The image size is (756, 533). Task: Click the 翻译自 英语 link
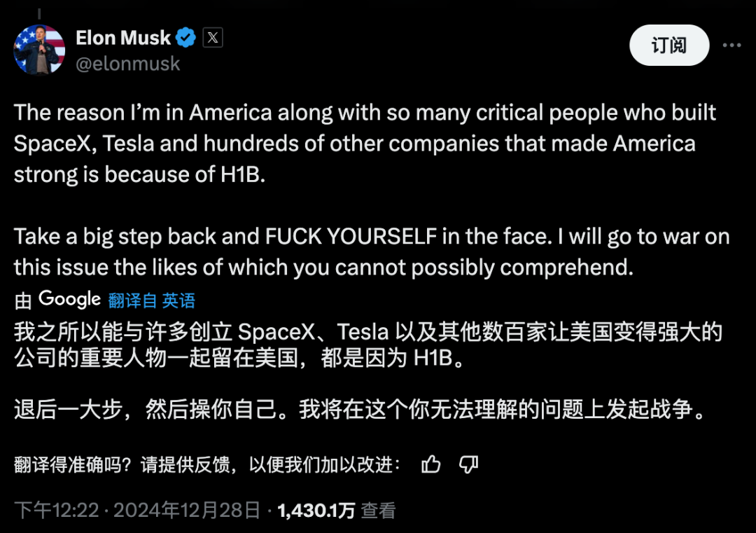pyautogui.click(x=151, y=300)
